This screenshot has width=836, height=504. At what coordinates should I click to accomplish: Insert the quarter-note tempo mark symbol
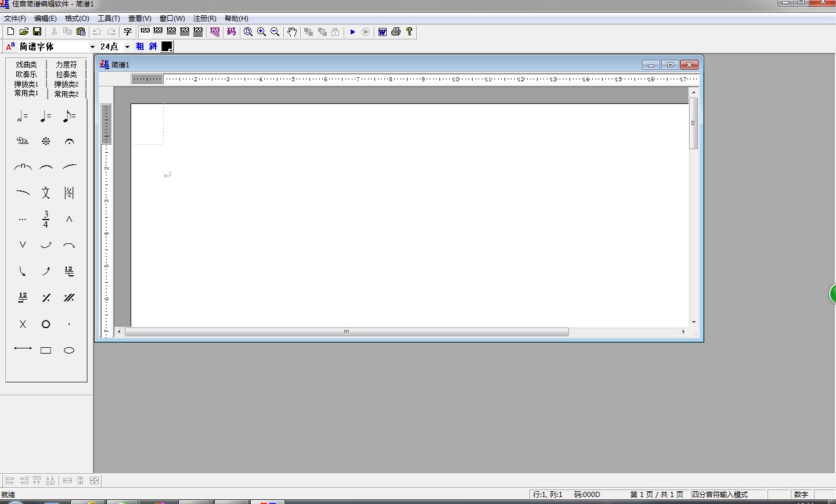click(46, 117)
